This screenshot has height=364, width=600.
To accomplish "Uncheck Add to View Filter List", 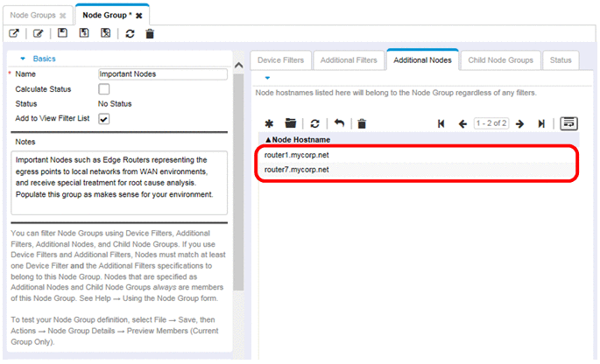I will point(104,119).
